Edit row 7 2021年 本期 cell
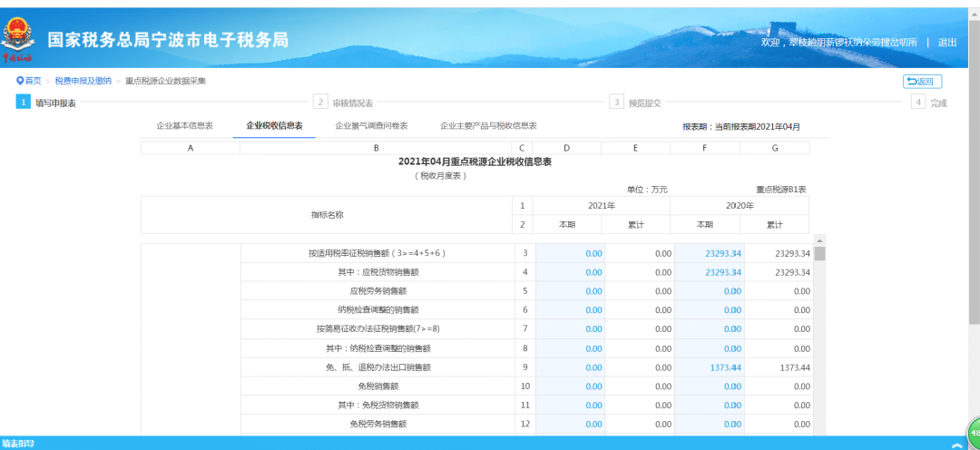This screenshot has height=450, width=980. 570,328
